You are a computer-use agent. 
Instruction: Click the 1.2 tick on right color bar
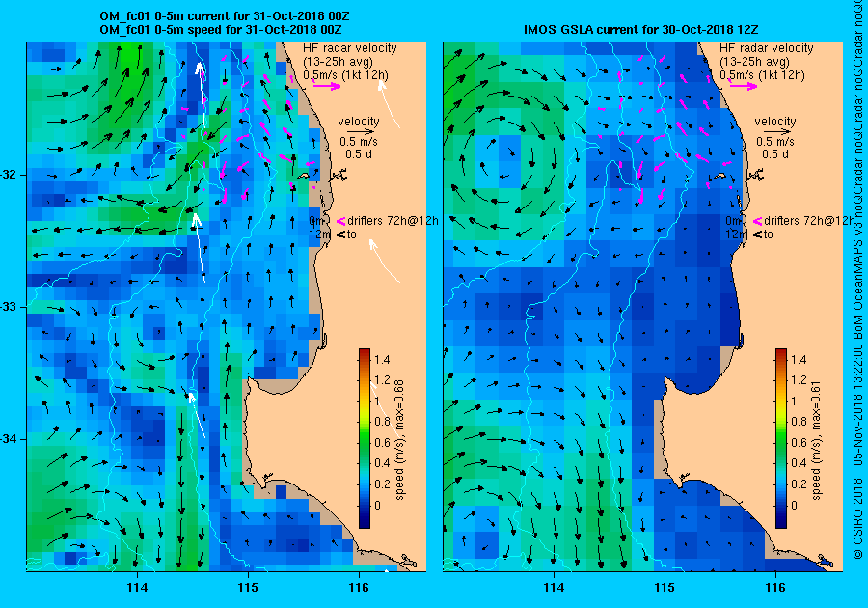[x=799, y=380]
